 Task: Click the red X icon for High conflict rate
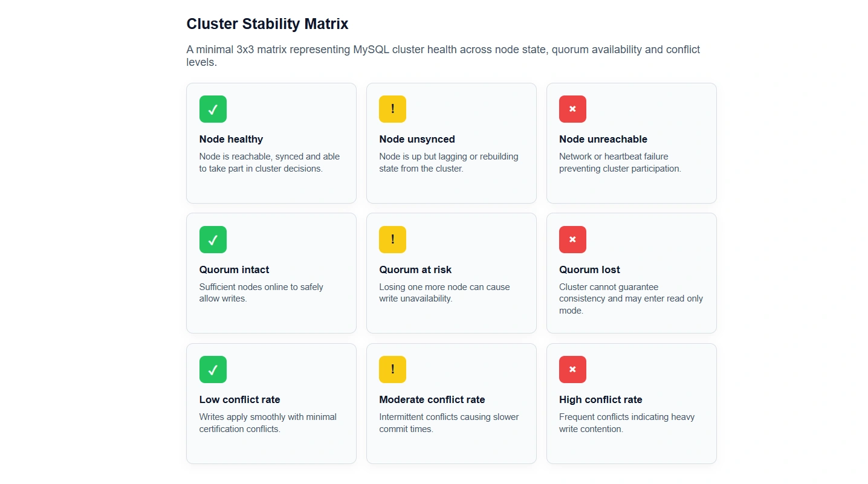tap(572, 370)
